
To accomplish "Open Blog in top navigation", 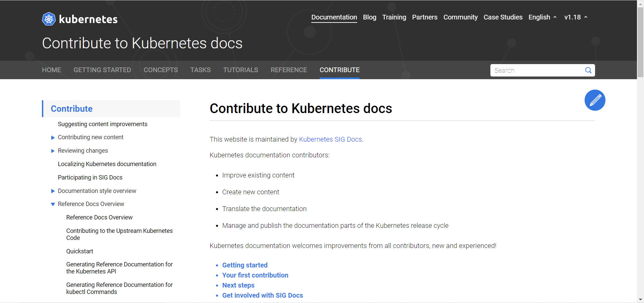I will 370,17.
